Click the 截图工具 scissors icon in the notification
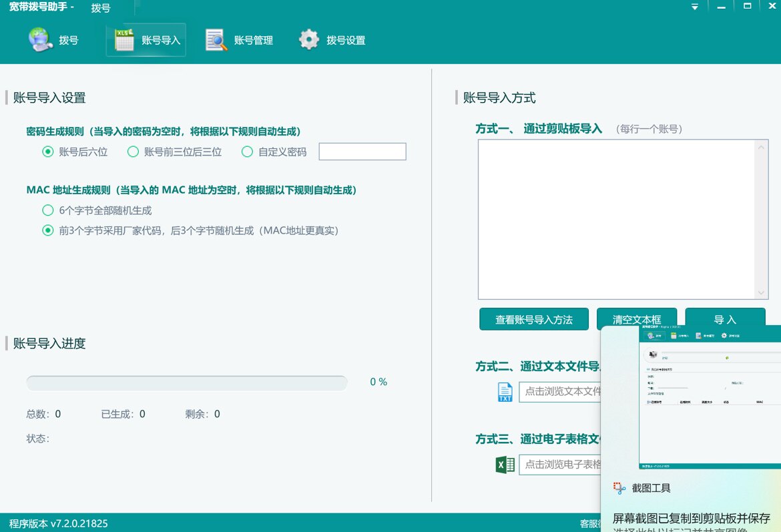Viewport: 781px width, 532px height. click(x=618, y=488)
